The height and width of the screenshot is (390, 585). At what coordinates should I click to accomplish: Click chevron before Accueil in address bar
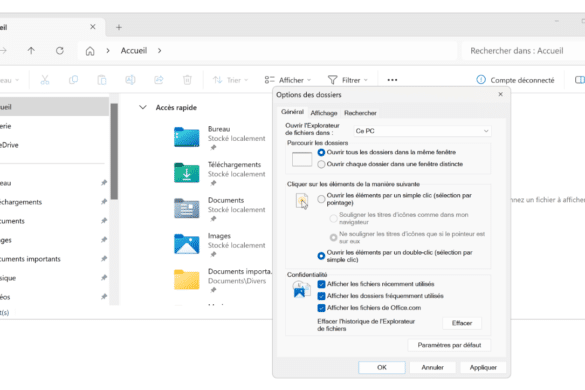108,50
